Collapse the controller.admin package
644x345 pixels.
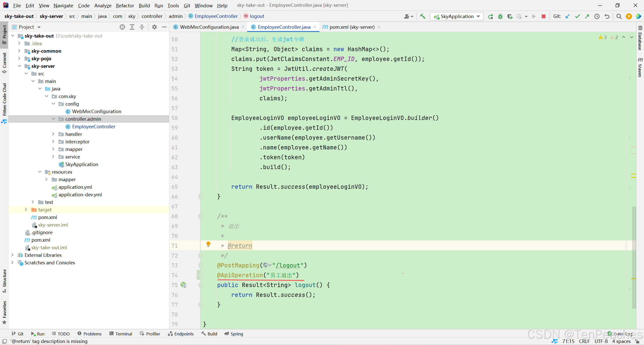coord(53,119)
